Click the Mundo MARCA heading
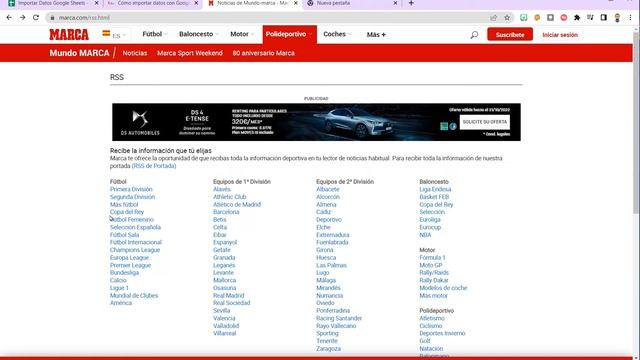 (x=79, y=53)
